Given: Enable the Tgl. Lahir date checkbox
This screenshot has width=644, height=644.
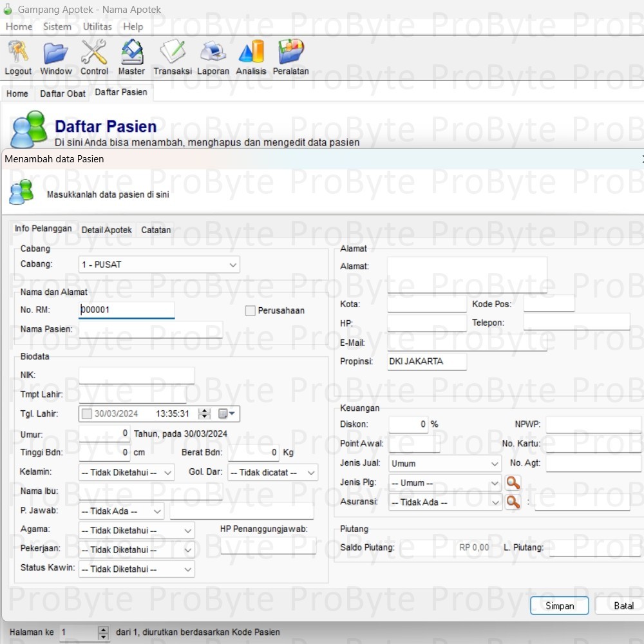Looking at the screenshot, I should coord(87,414).
